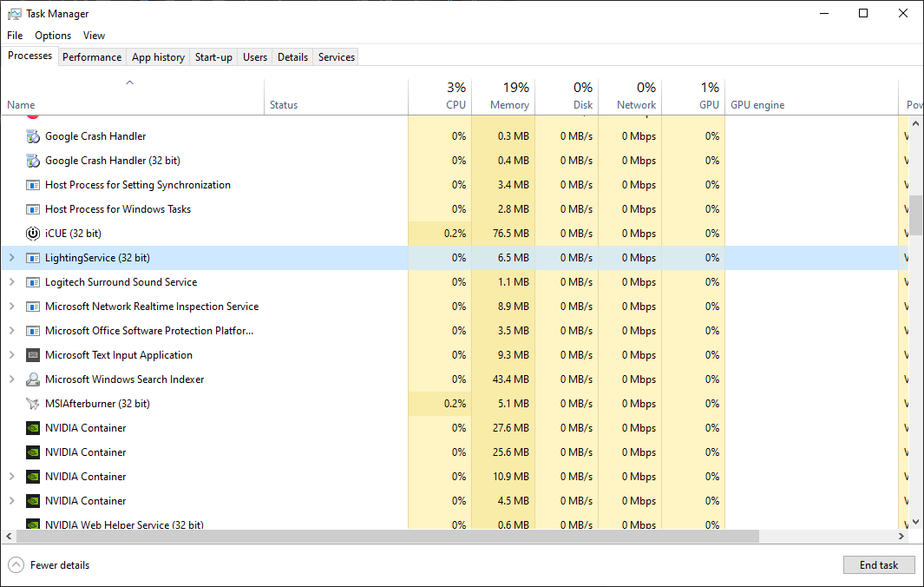The height and width of the screenshot is (587, 924).
Task: Open the View menu
Action: click(95, 36)
